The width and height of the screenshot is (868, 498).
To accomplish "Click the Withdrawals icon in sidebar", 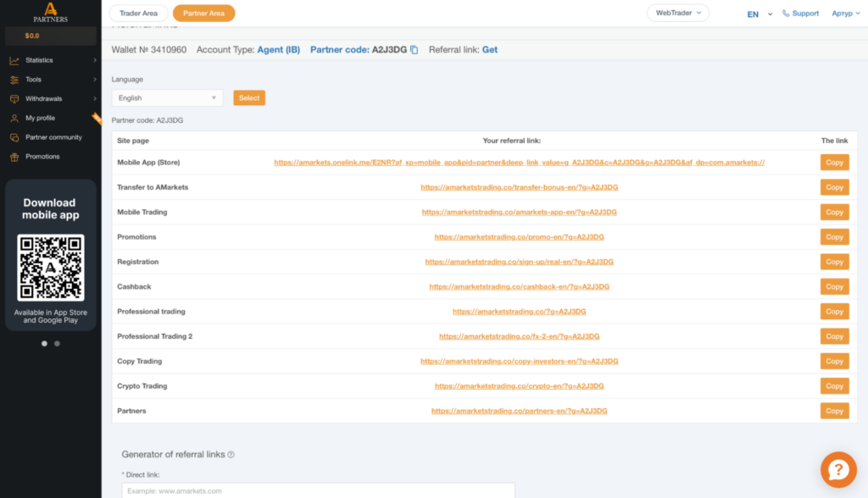I will (x=14, y=99).
